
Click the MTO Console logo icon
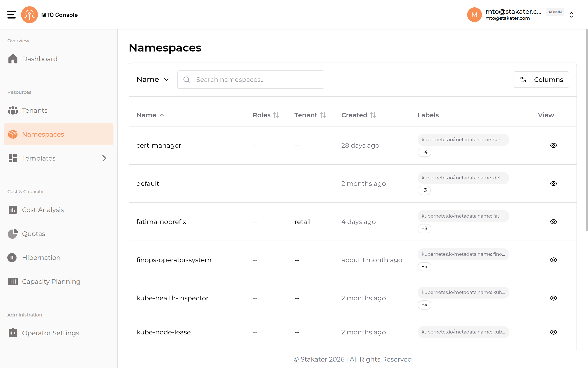pyautogui.click(x=29, y=14)
